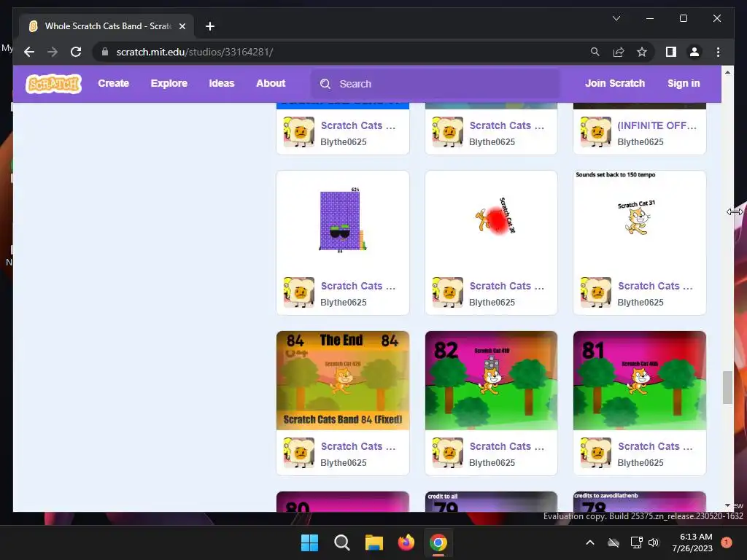747x560 pixels.
Task: Focus the Scratch Search input field
Action: [x=436, y=84]
